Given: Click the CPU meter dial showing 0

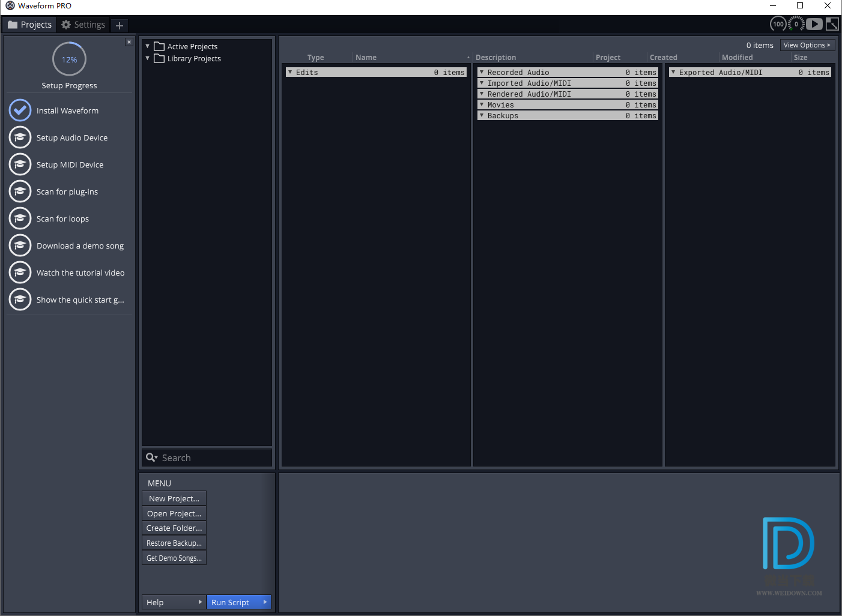Looking at the screenshot, I should tap(796, 24).
